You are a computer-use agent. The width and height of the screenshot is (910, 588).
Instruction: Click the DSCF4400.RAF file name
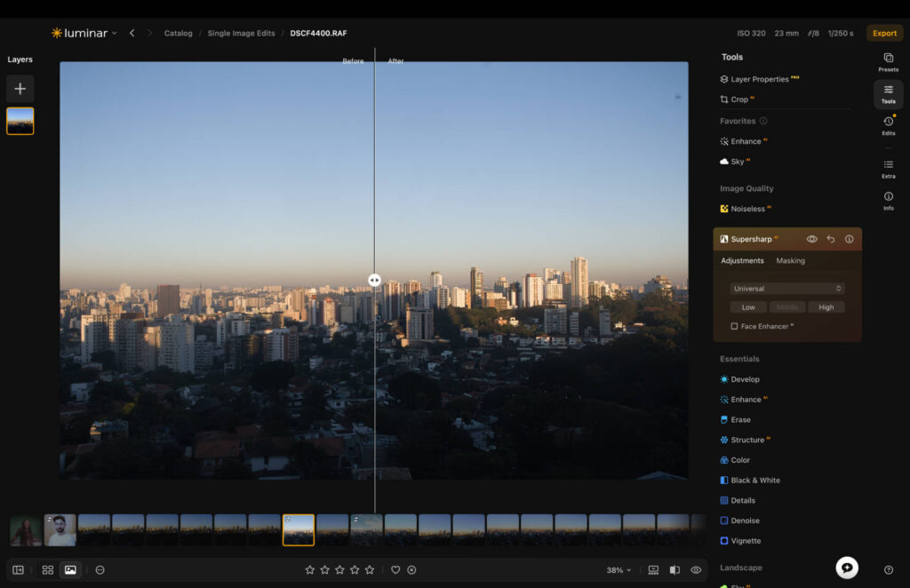(318, 33)
